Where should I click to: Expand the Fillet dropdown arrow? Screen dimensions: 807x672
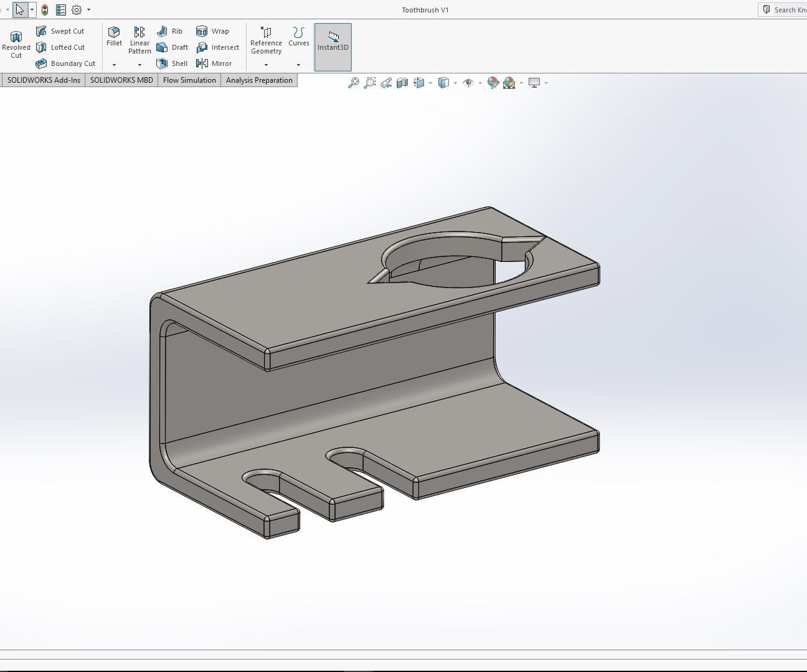pos(114,65)
